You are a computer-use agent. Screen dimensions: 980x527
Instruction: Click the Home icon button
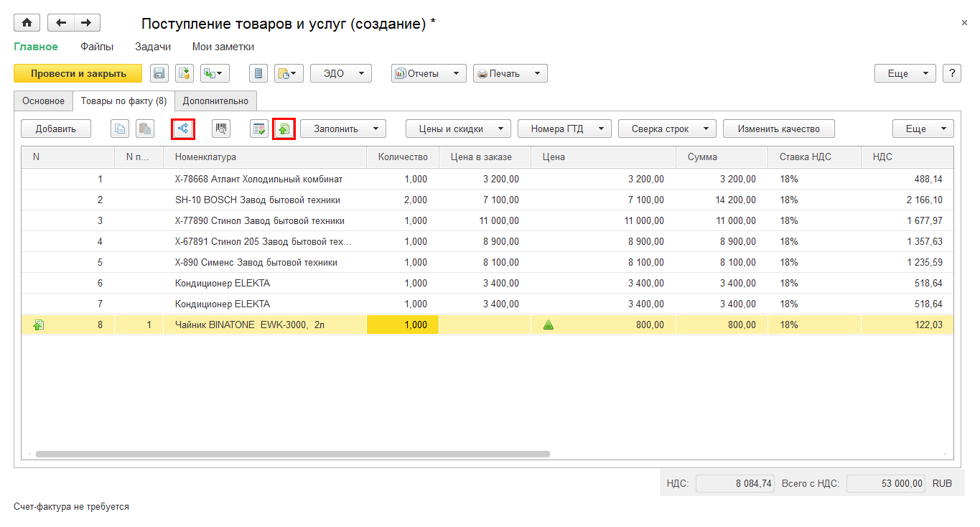tap(27, 23)
